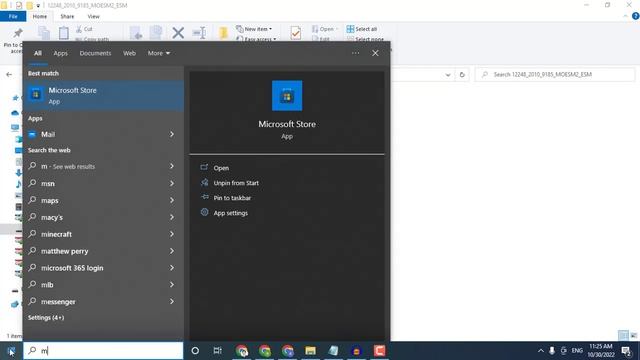The height and width of the screenshot is (360, 640).
Task: Open the clock and date in the taskbar
Action: pos(600,351)
